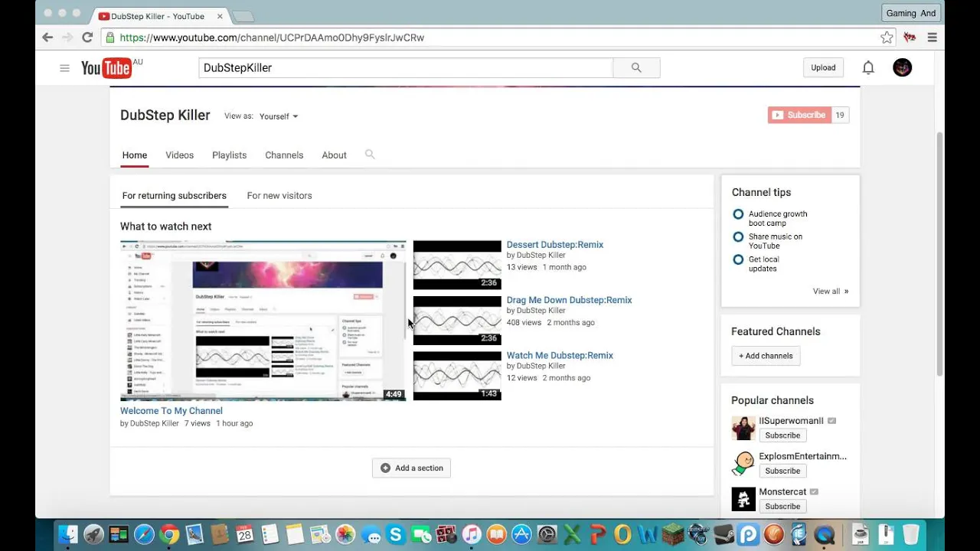The height and width of the screenshot is (551, 980).
Task: Switch to the Playlists tab
Action: tap(230, 155)
